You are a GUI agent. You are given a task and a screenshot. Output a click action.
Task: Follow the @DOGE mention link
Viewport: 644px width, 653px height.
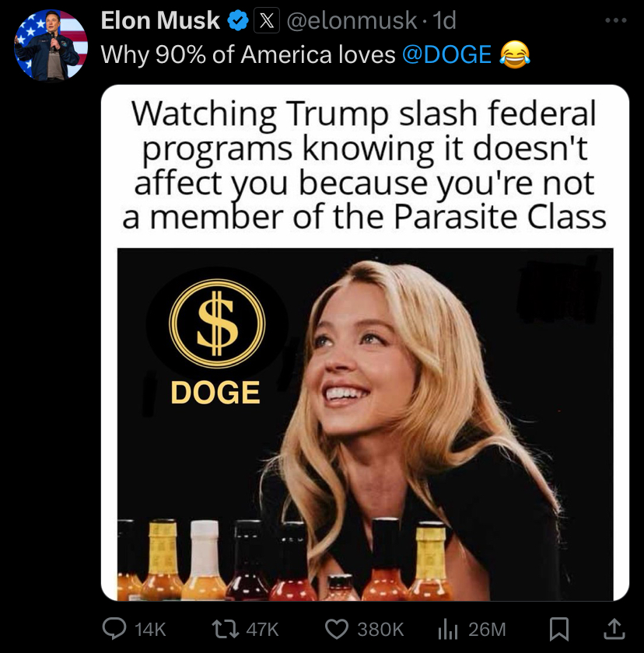click(x=446, y=54)
